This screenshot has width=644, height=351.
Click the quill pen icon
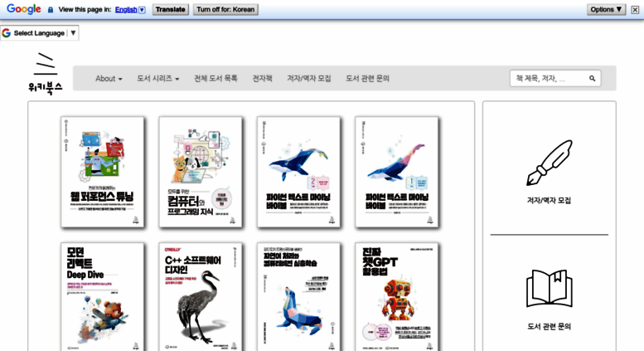pyautogui.click(x=550, y=163)
